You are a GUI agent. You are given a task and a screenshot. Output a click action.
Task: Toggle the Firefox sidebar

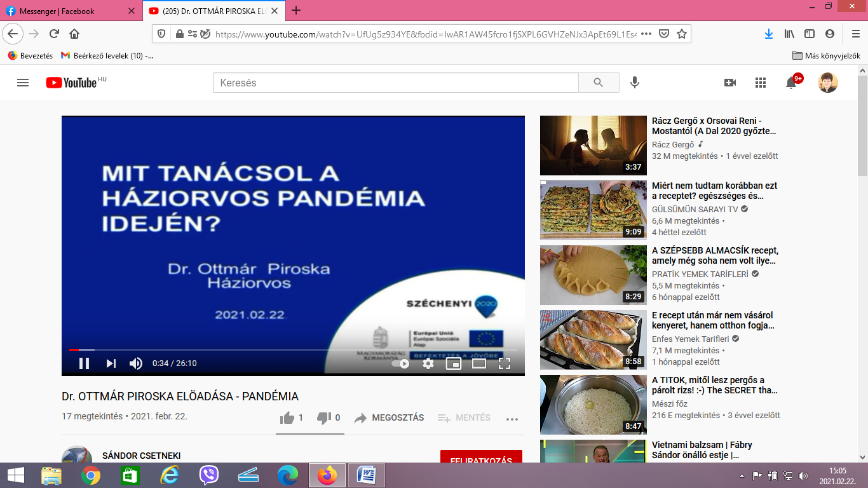810,34
